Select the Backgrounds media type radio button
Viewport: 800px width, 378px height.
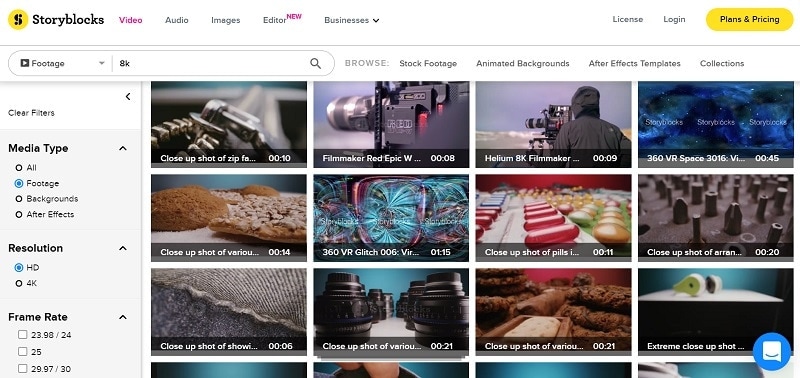coord(19,198)
